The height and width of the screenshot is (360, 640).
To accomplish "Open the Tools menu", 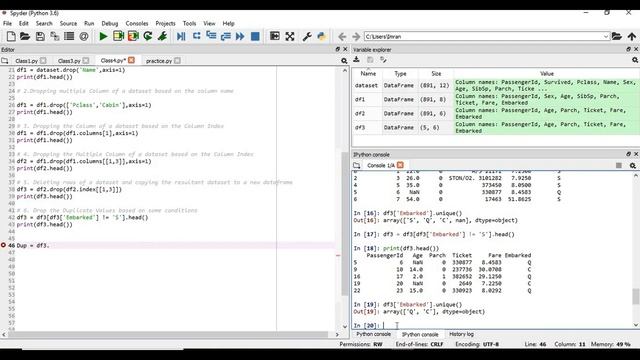I will (189, 23).
